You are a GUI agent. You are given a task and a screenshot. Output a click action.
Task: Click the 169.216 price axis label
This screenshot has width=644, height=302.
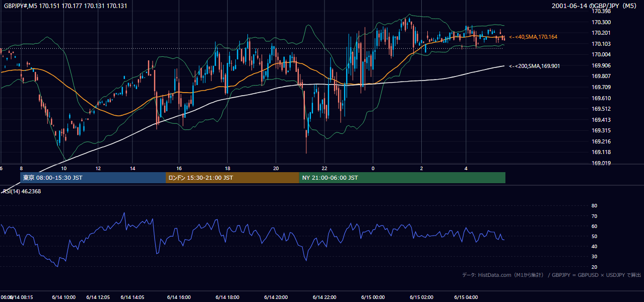[601, 141]
